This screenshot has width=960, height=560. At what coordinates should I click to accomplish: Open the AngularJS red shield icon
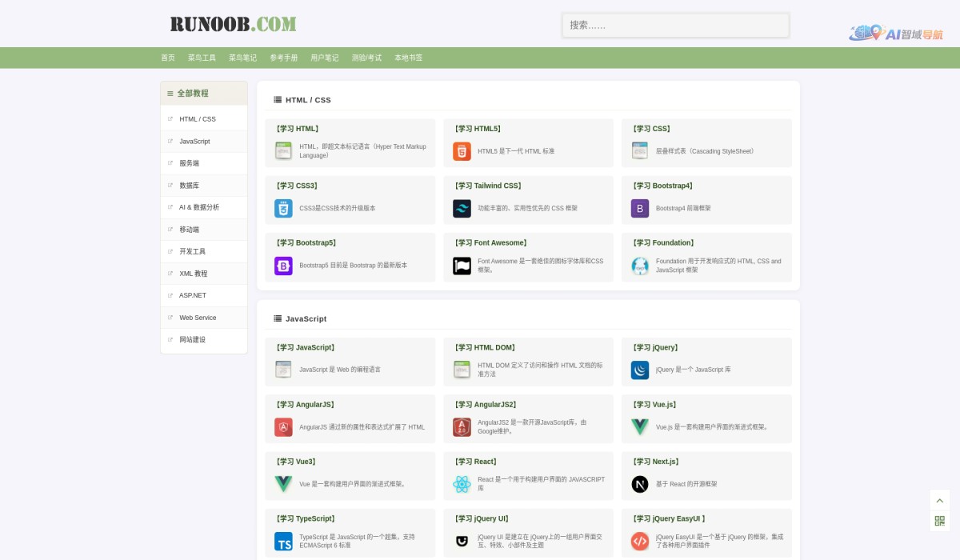click(x=283, y=427)
